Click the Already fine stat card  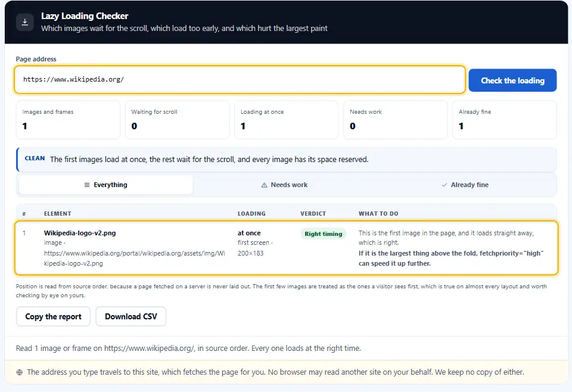pos(505,120)
